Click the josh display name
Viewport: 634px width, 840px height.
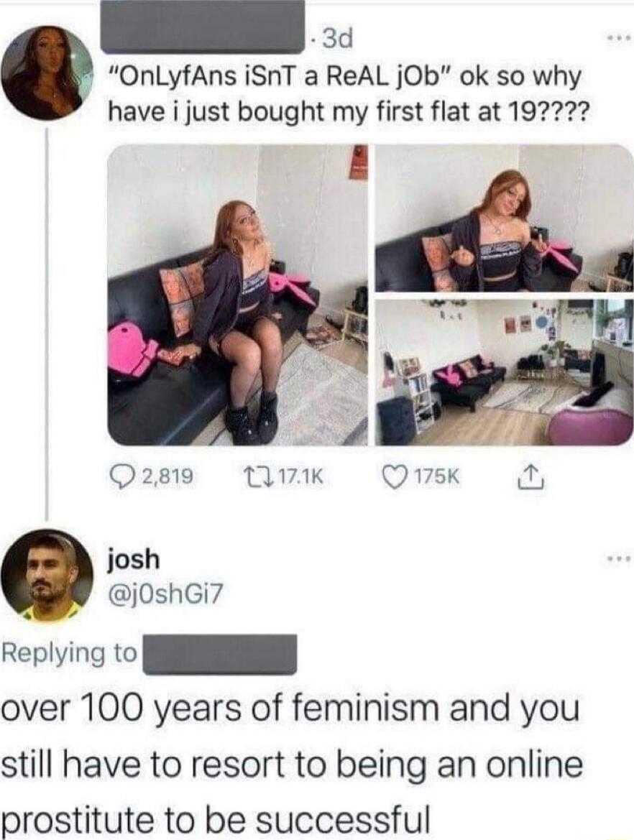134,560
